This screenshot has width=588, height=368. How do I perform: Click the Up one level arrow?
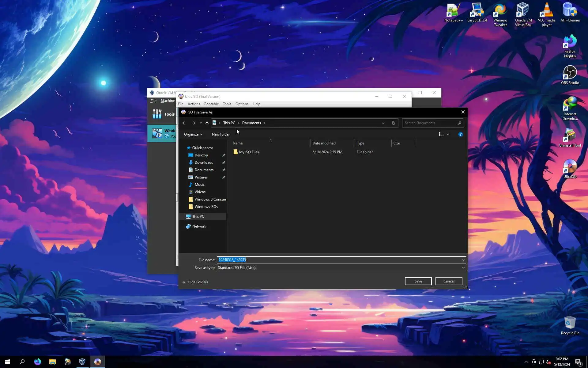[207, 123]
